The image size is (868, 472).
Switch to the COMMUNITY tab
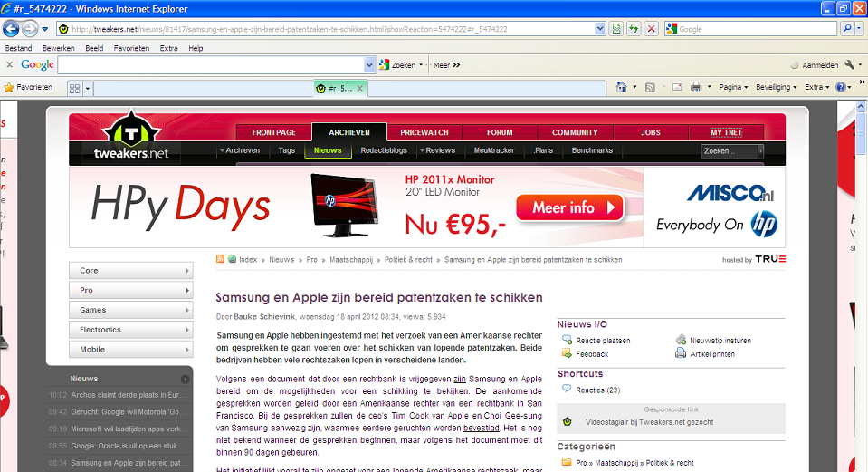coord(575,132)
